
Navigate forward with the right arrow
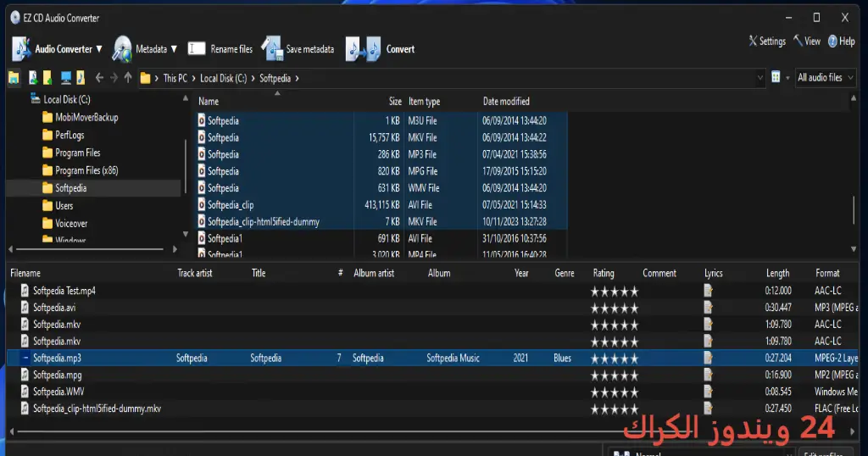tap(114, 78)
